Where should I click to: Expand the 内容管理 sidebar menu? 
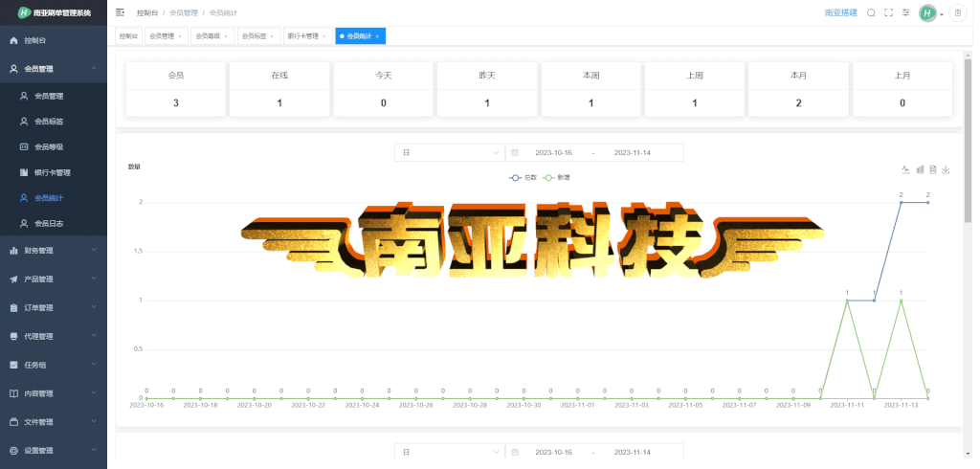54,394
